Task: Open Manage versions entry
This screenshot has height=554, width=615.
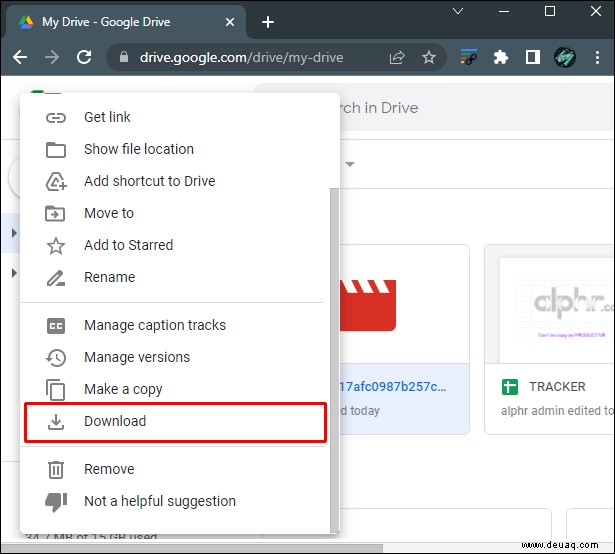Action: coord(175,357)
